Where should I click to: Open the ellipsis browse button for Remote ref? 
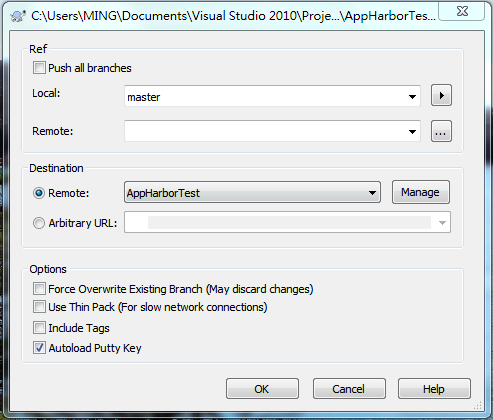[x=441, y=131]
